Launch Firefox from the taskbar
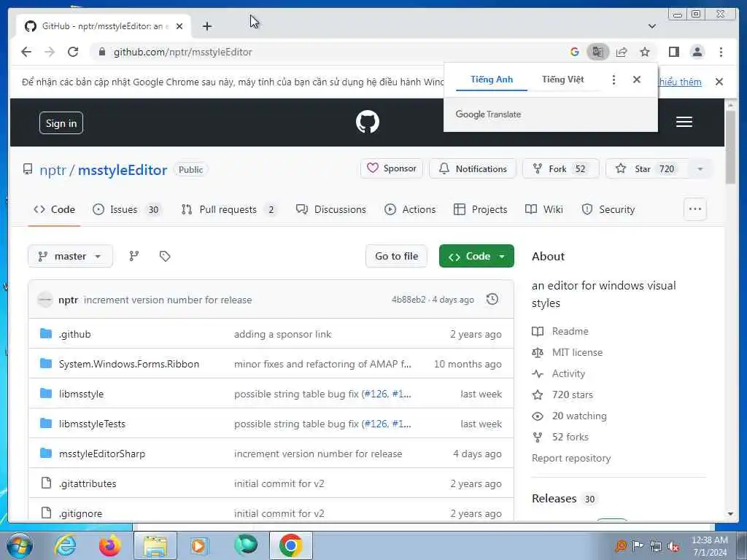 point(110,545)
